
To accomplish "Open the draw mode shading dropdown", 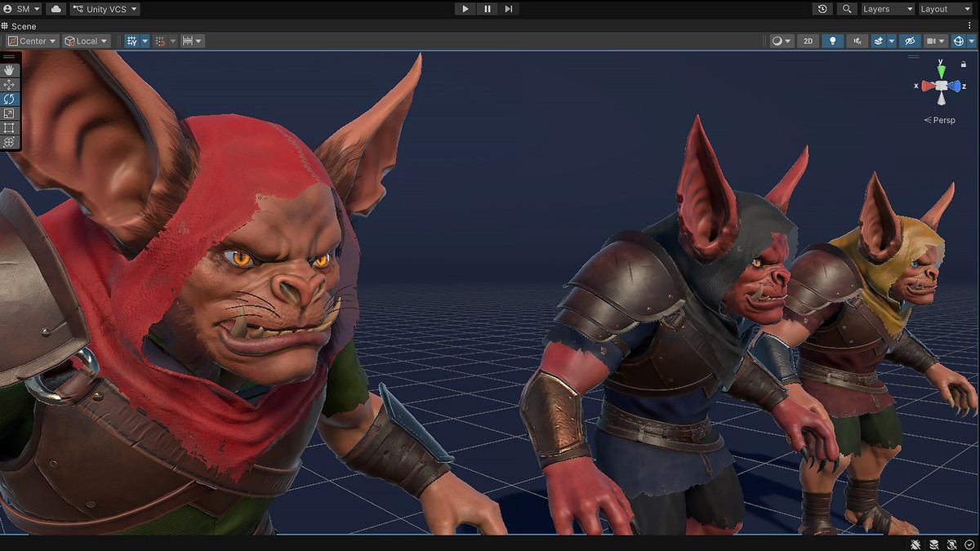I will (x=782, y=41).
